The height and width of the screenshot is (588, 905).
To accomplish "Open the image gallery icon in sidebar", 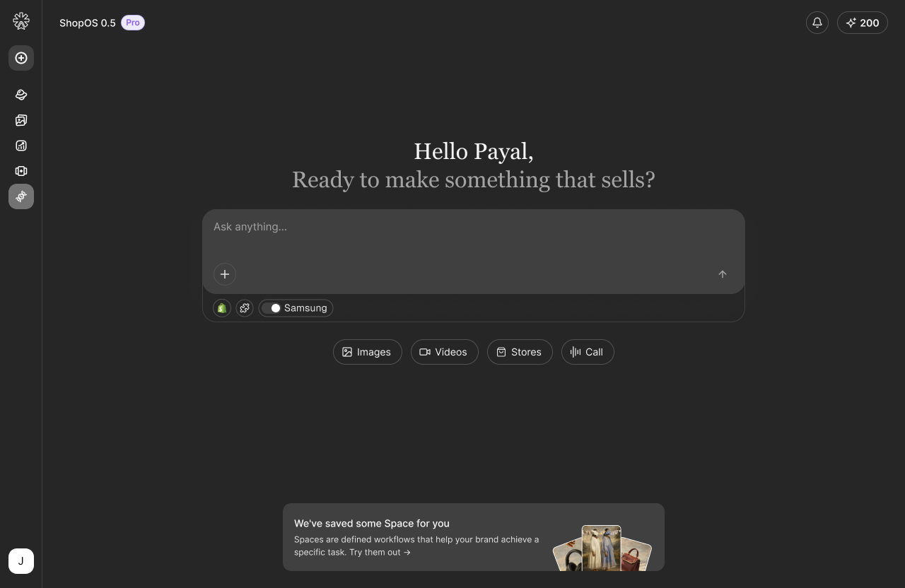I will pos(21,120).
